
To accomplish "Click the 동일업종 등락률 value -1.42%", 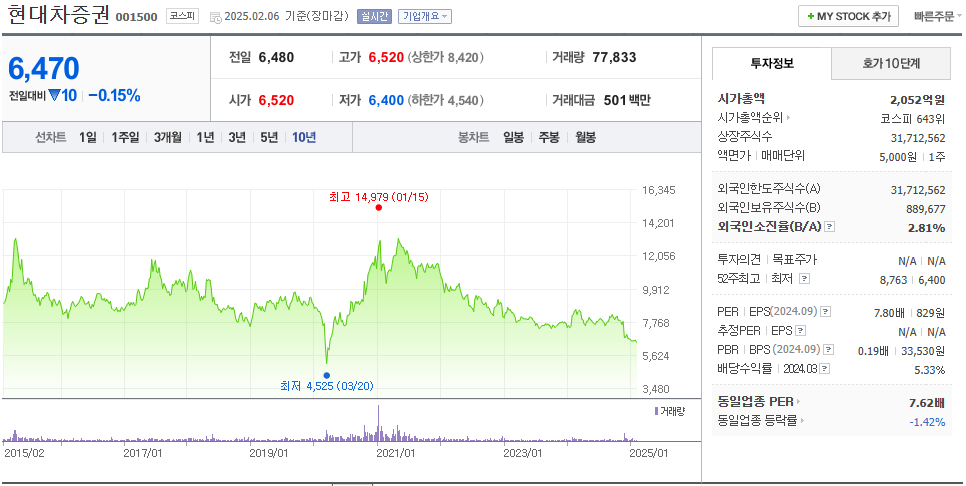I will (x=927, y=421).
